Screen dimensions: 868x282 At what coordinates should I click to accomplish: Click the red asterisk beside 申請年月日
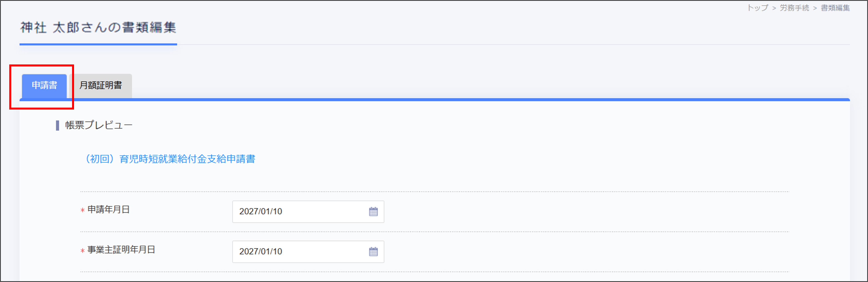click(83, 210)
